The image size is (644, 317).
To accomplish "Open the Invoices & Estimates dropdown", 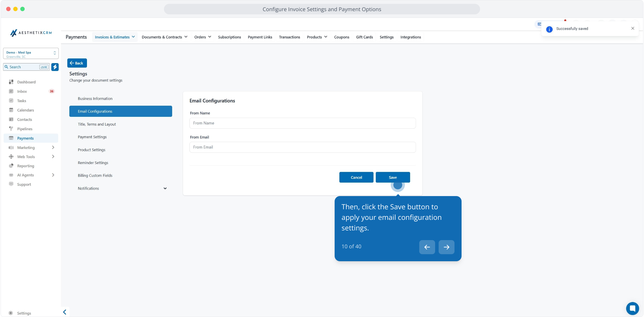I will (115, 37).
